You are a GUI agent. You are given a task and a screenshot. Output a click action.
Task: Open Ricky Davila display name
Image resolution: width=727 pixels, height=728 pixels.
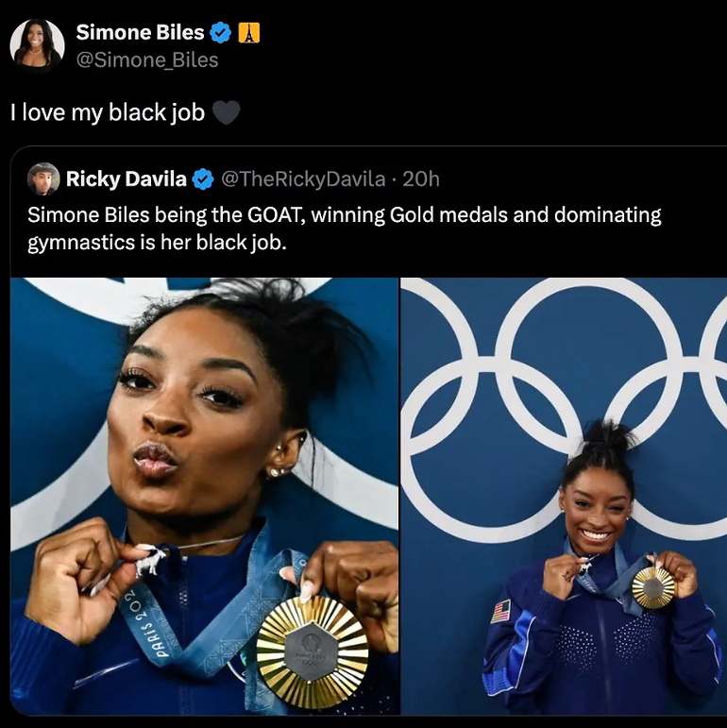pyautogui.click(x=127, y=178)
